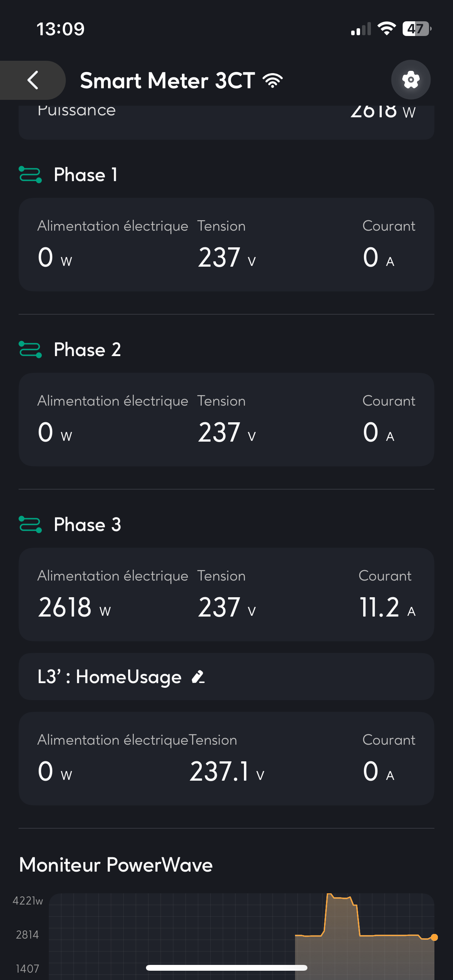
Task: Open the Phase 2 readings card
Action: tap(226, 420)
